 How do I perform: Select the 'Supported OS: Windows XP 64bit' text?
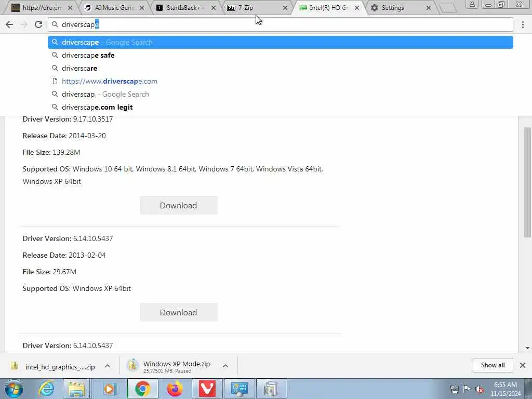click(77, 288)
